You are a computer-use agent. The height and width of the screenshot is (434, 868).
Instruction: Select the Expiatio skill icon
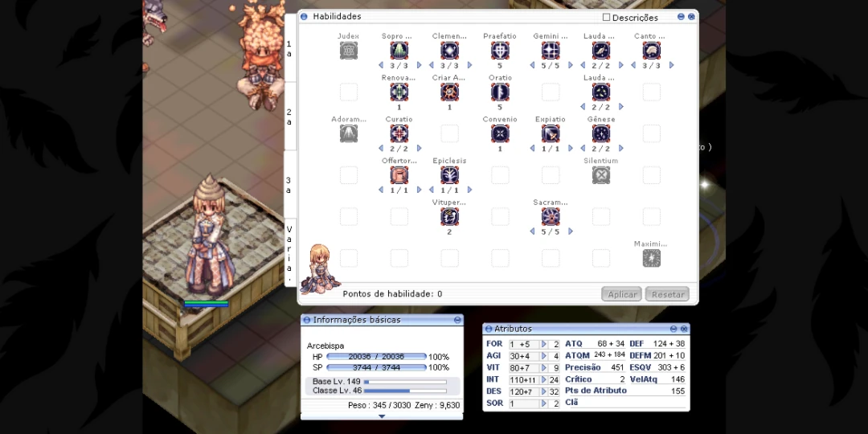(x=551, y=134)
